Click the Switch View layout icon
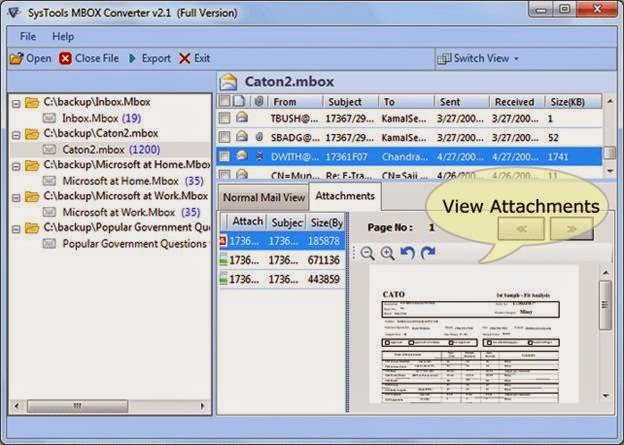The width and height of the screenshot is (624, 445). pos(444,59)
